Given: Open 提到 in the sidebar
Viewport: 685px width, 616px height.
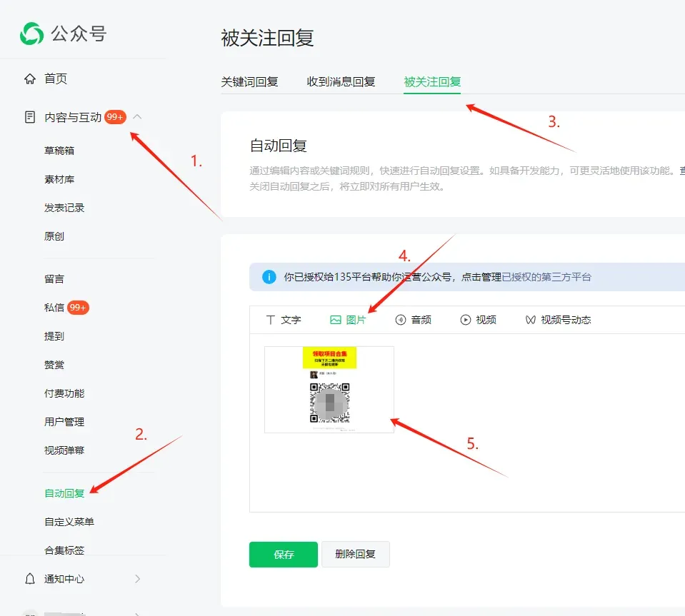Looking at the screenshot, I should (x=54, y=336).
